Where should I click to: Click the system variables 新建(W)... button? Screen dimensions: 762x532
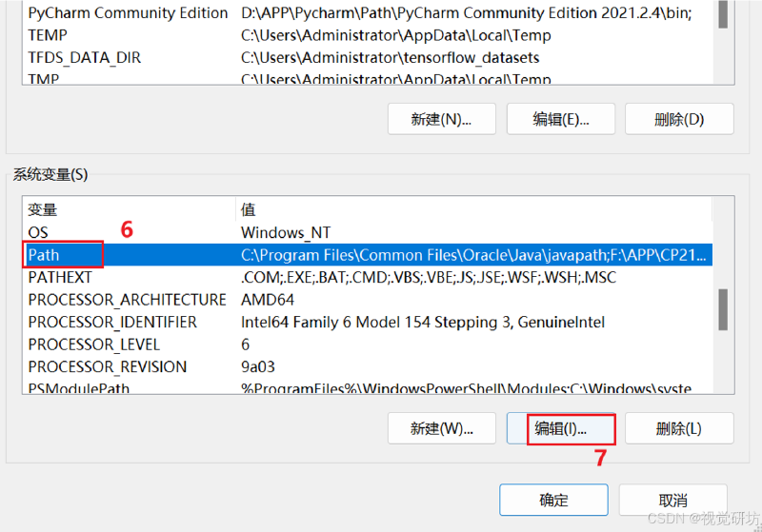[441, 428]
